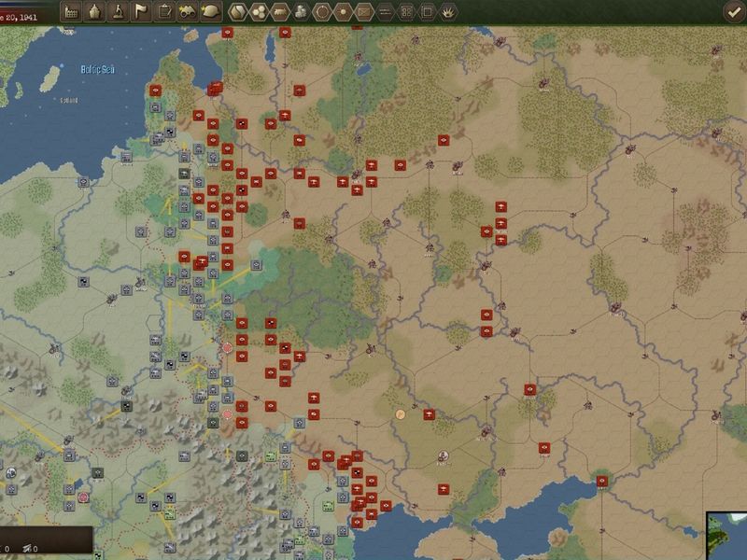Click the stacked coins icon
747x560 pixels.
(x=301, y=12)
